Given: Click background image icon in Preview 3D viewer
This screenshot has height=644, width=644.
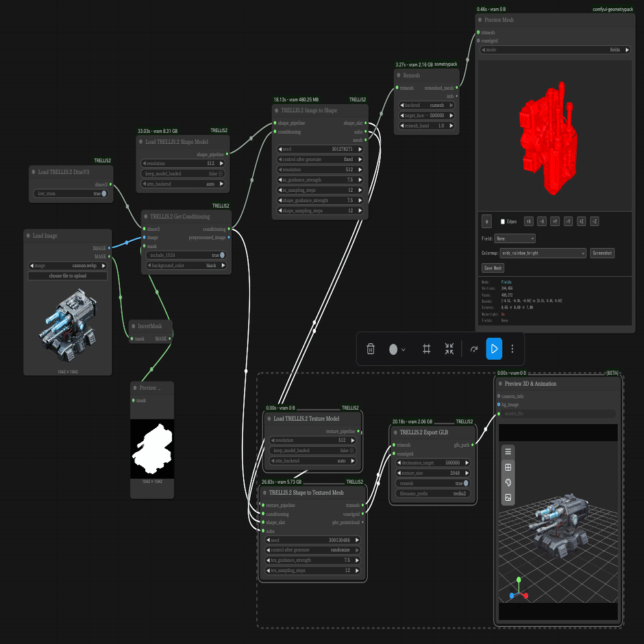Looking at the screenshot, I should [508, 497].
